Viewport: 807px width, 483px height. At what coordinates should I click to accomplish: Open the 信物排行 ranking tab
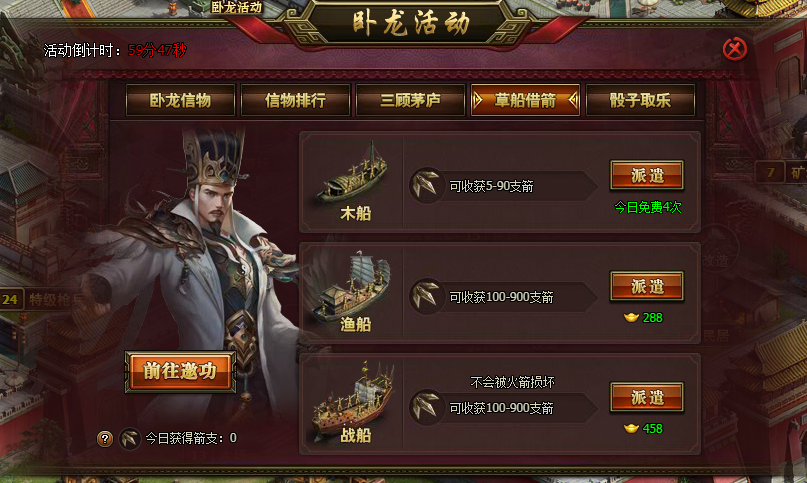click(295, 100)
